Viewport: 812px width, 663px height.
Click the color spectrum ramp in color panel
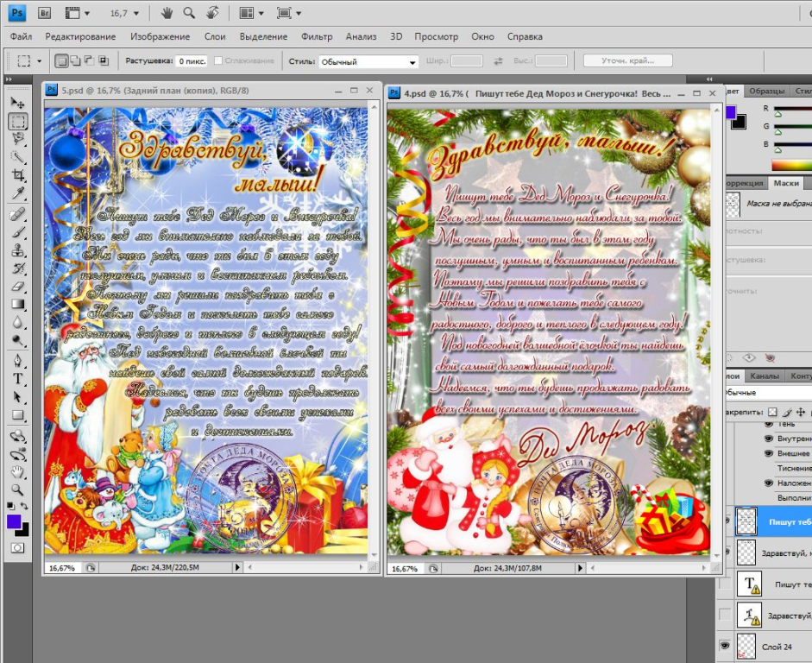(x=791, y=165)
